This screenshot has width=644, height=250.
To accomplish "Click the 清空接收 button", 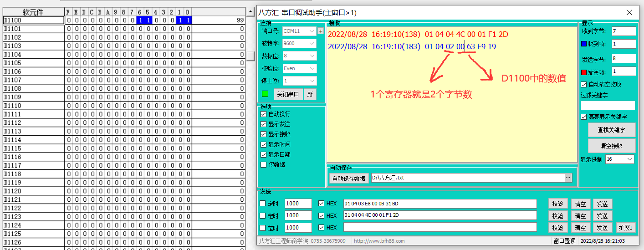I will point(611,146).
